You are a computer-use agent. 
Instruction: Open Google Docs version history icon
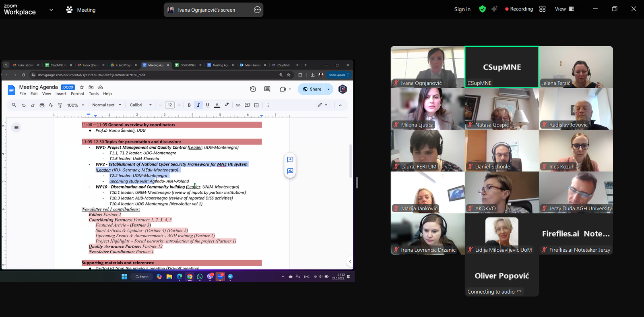tap(253, 89)
